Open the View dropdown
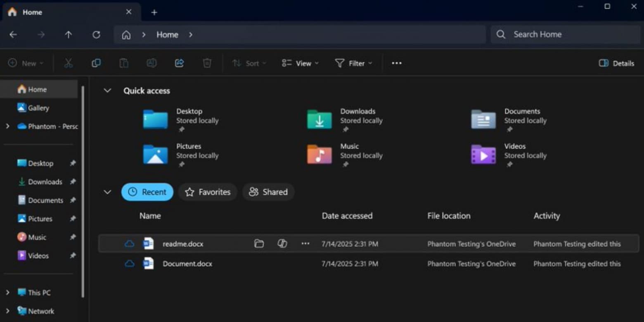 click(300, 63)
